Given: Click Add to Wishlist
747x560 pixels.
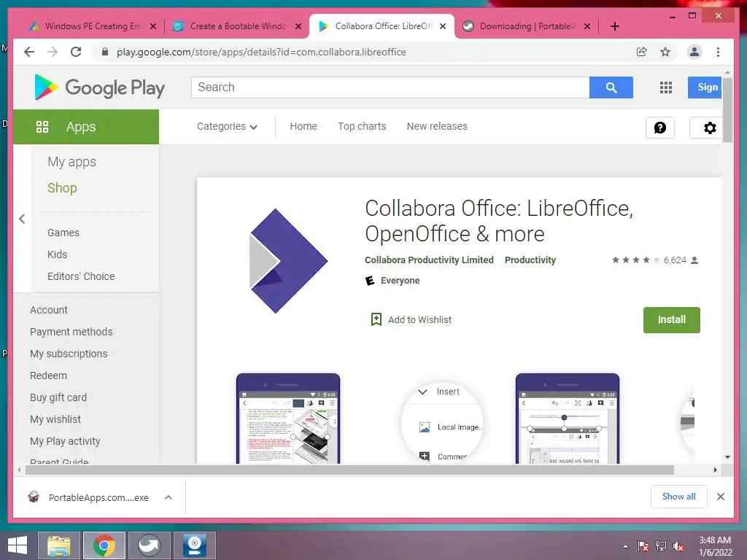Looking at the screenshot, I should coord(411,319).
